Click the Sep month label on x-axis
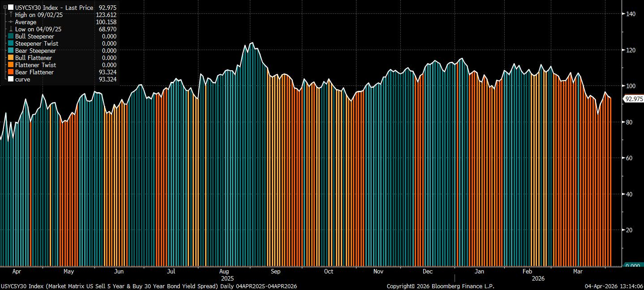The width and height of the screenshot is (644, 290). 275,271
